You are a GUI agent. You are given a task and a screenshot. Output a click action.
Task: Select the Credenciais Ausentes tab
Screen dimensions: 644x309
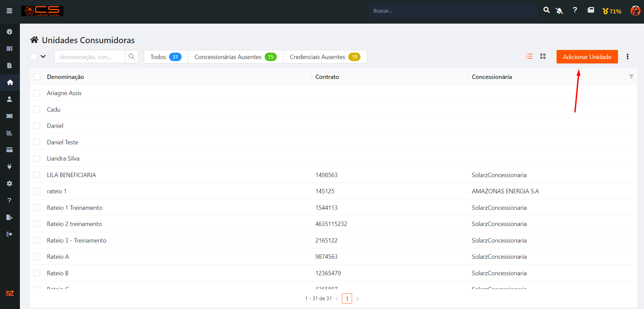325,57
